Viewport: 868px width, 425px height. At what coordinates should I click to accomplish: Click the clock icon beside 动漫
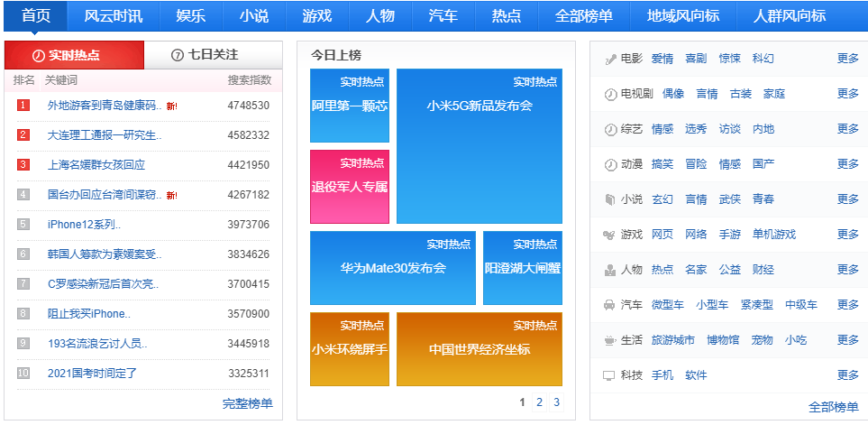[x=610, y=164]
